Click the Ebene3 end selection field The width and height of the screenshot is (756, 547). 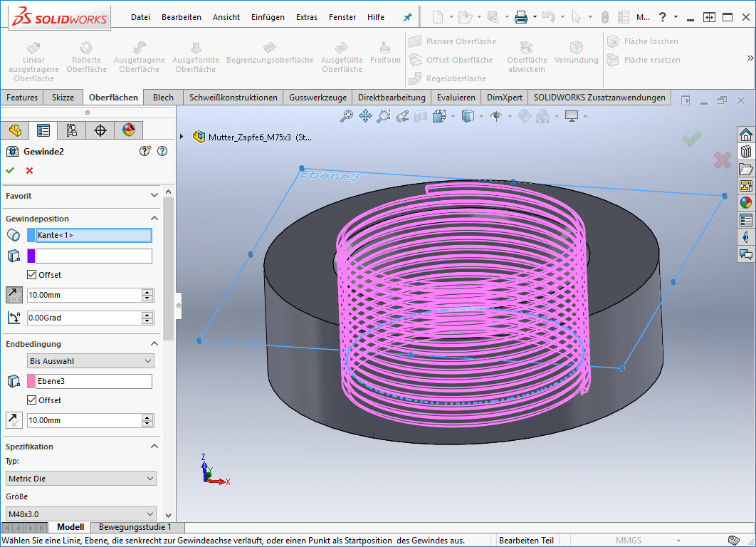(93, 381)
